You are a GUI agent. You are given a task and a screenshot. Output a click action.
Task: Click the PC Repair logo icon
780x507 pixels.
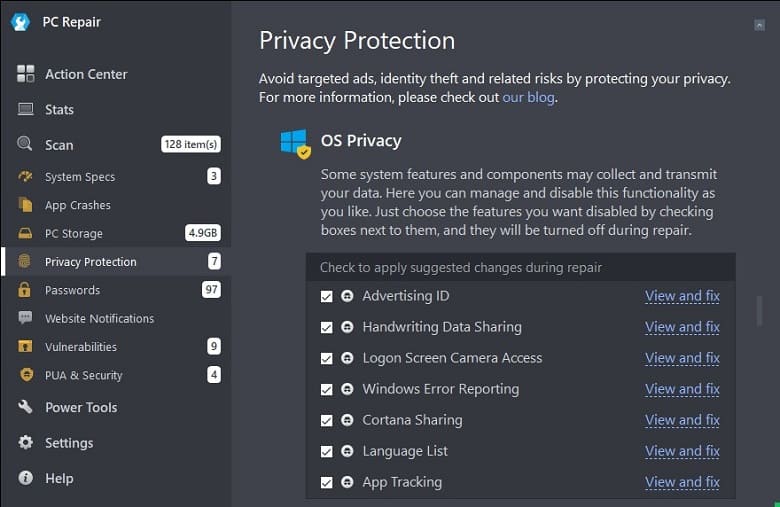[20, 22]
